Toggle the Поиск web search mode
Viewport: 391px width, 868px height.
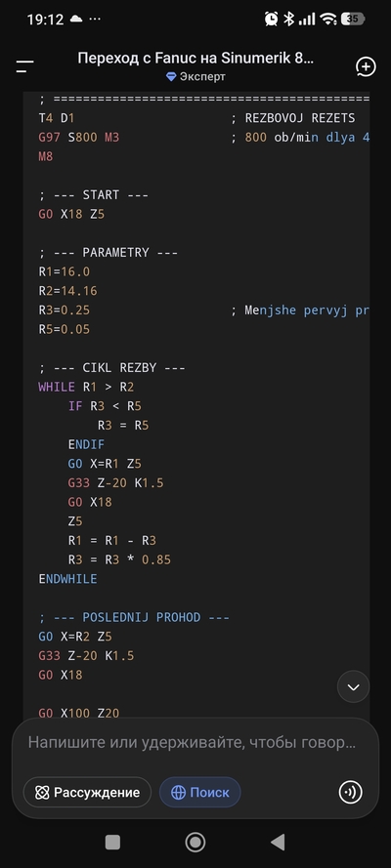coord(200,792)
